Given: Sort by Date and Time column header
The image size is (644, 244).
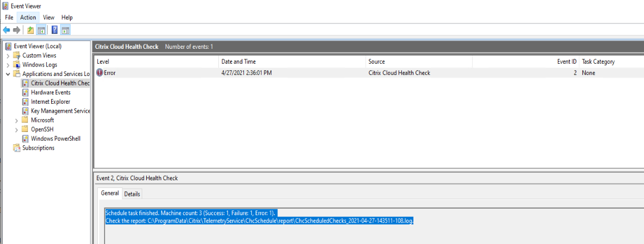Looking at the screenshot, I should tap(292, 62).
